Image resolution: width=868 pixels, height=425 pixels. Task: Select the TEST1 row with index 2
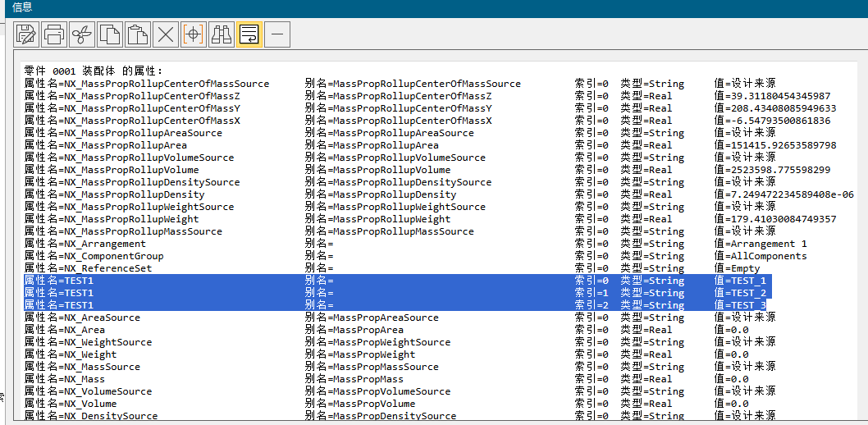pyautogui.click(x=394, y=305)
